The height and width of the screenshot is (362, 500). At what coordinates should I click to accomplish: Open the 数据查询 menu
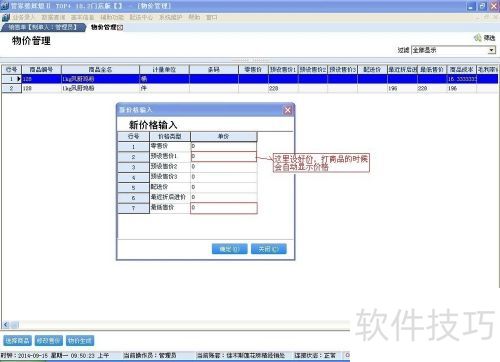point(53,17)
